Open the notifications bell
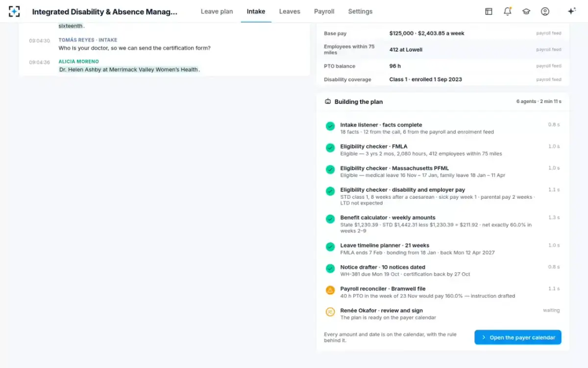Viewport: 588px width, 368px height. pos(507,11)
